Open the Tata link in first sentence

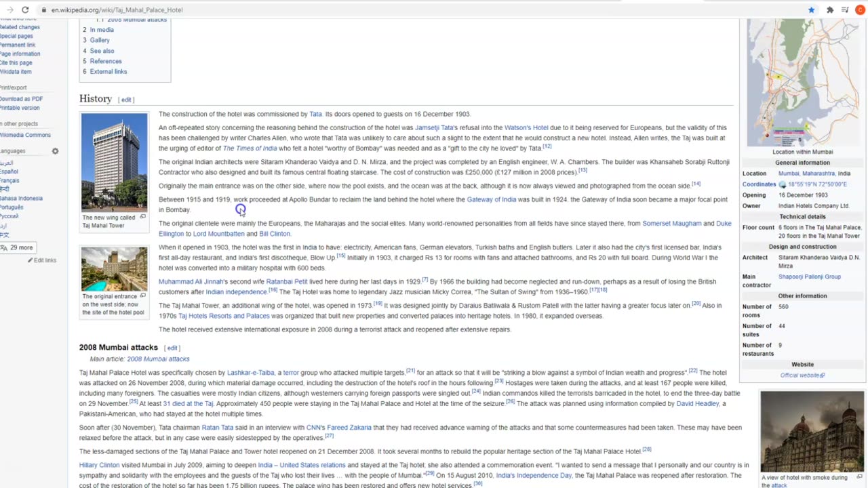(315, 114)
